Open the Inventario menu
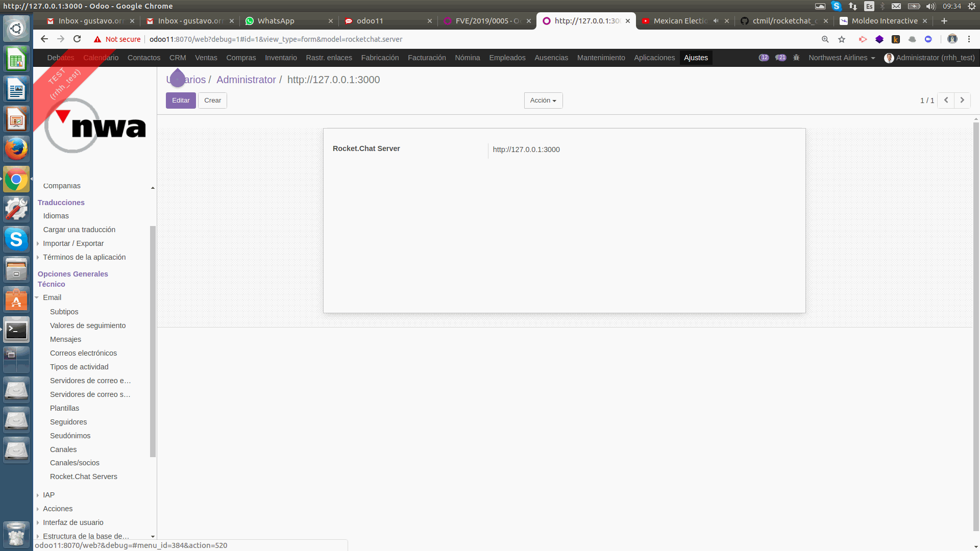 [281, 58]
